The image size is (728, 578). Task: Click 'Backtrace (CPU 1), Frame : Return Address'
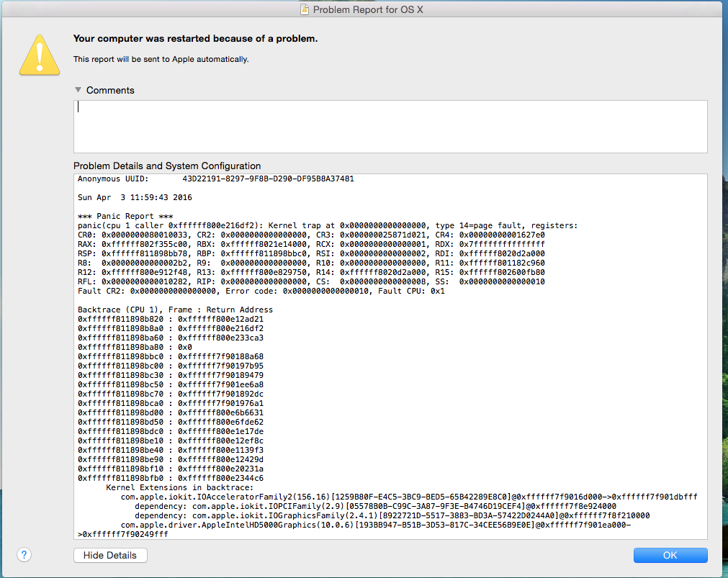tap(175, 310)
